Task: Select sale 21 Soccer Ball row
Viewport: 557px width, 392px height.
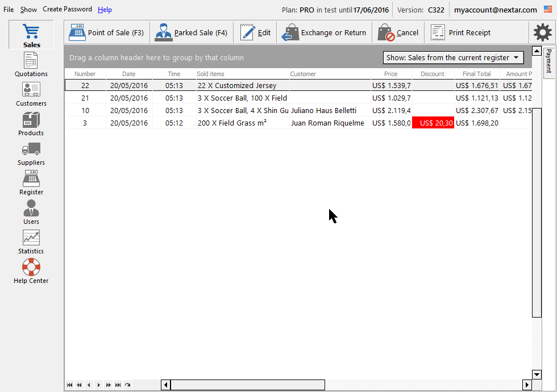Action: [x=298, y=98]
